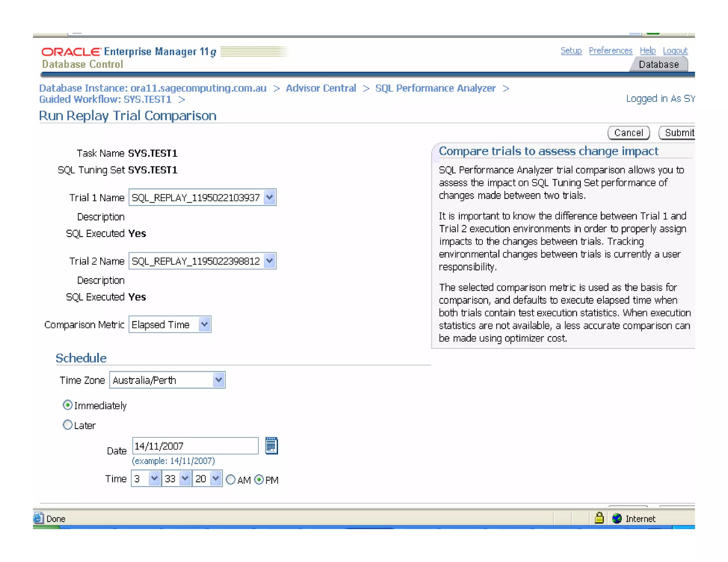Click the Cancel button
This screenshot has height=562, width=728.
[628, 133]
